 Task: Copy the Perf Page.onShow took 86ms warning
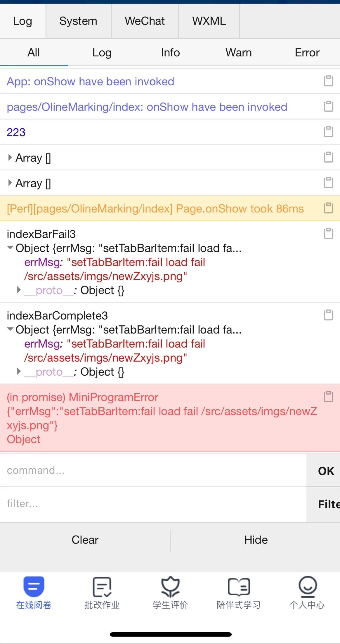click(328, 208)
